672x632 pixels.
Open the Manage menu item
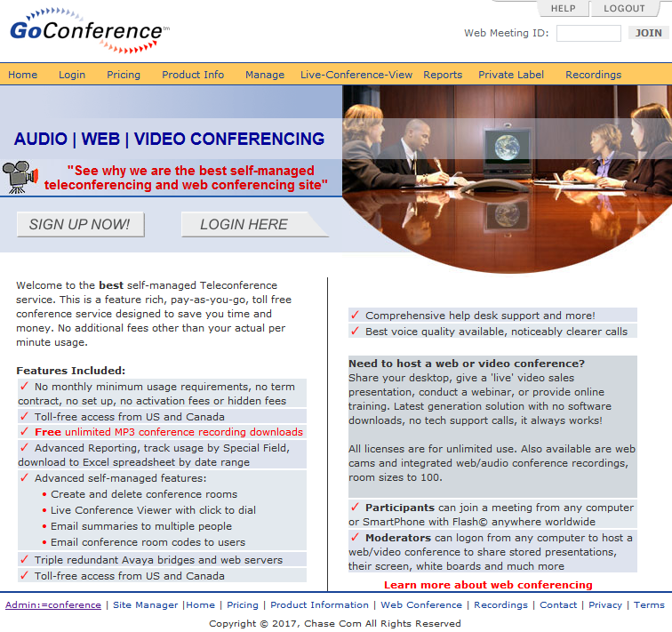[x=265, y=75]
